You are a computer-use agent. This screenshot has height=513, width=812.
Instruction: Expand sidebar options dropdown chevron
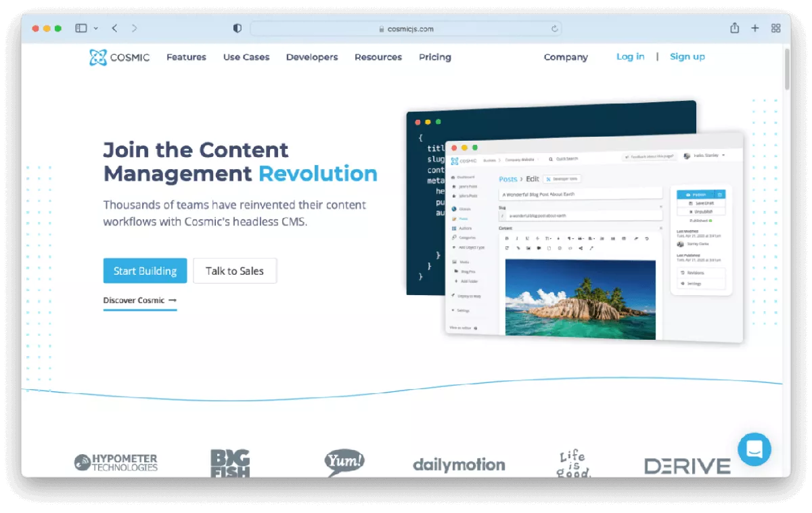click(x=96, y=28)
